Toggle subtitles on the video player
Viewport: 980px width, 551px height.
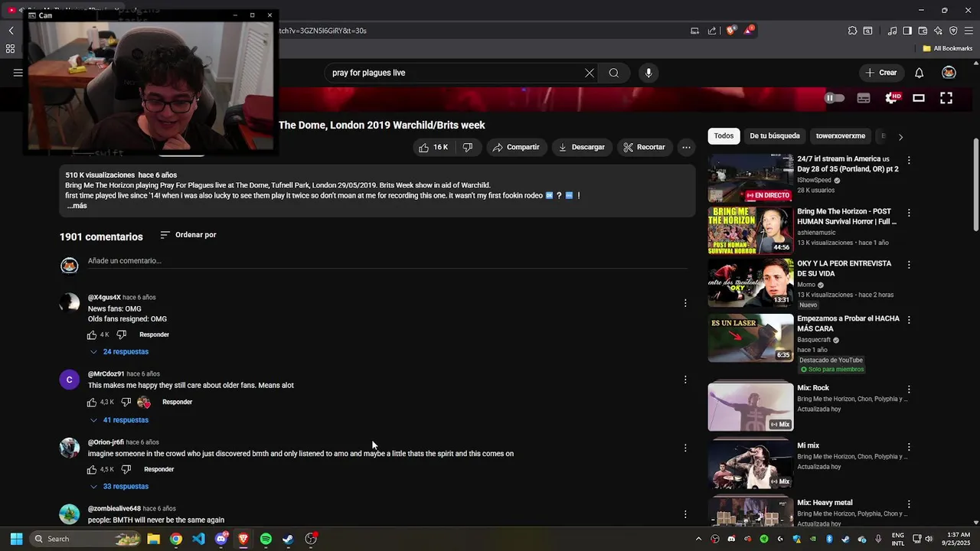[864, 98]
